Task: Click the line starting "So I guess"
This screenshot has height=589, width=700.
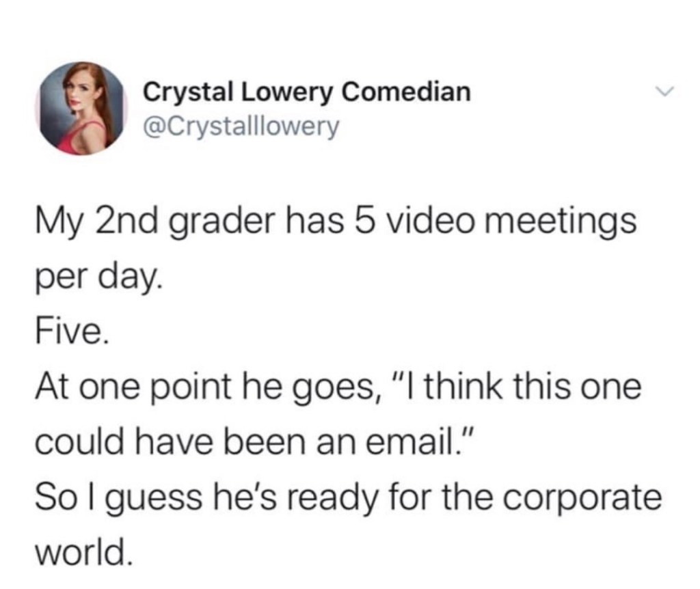Action: 348,497
